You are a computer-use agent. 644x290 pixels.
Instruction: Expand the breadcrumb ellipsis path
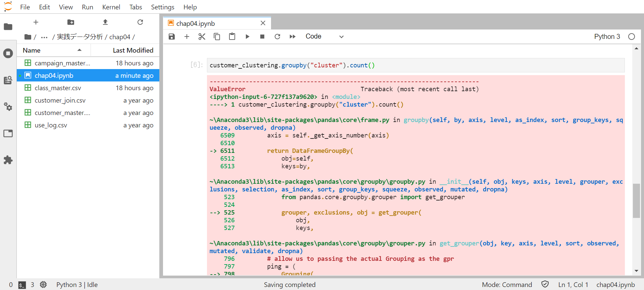[x=44, y=37]
